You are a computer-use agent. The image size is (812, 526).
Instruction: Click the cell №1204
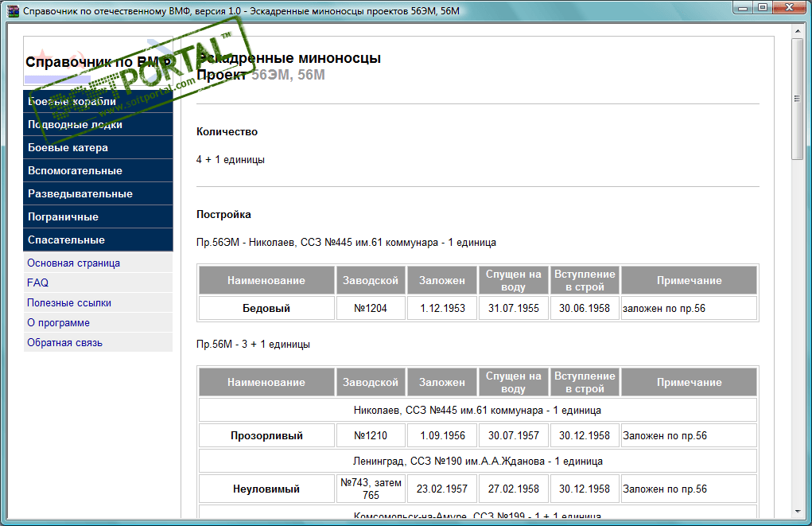click(x=371, y=308)
